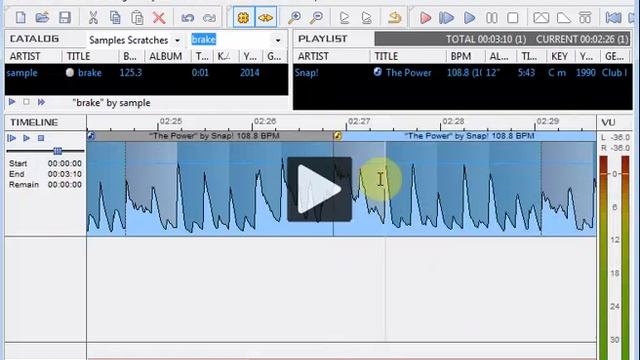
Task: Click the plain blue play toolbar icon
Action: point(469,18)
